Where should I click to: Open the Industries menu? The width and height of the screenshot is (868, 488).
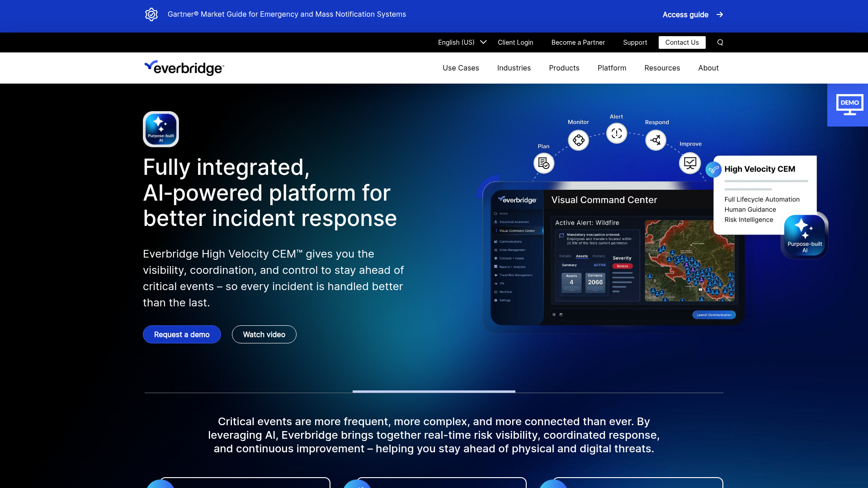(514, 68)
